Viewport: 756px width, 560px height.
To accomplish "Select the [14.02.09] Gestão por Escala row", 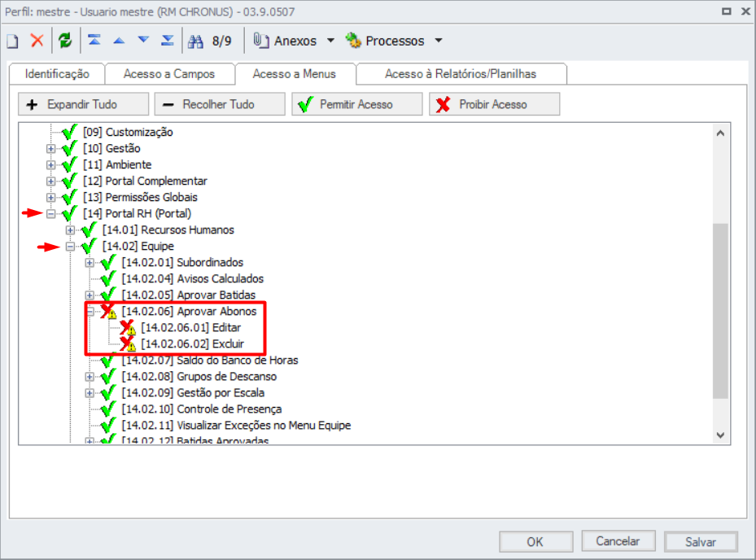I will pos(193,392).
